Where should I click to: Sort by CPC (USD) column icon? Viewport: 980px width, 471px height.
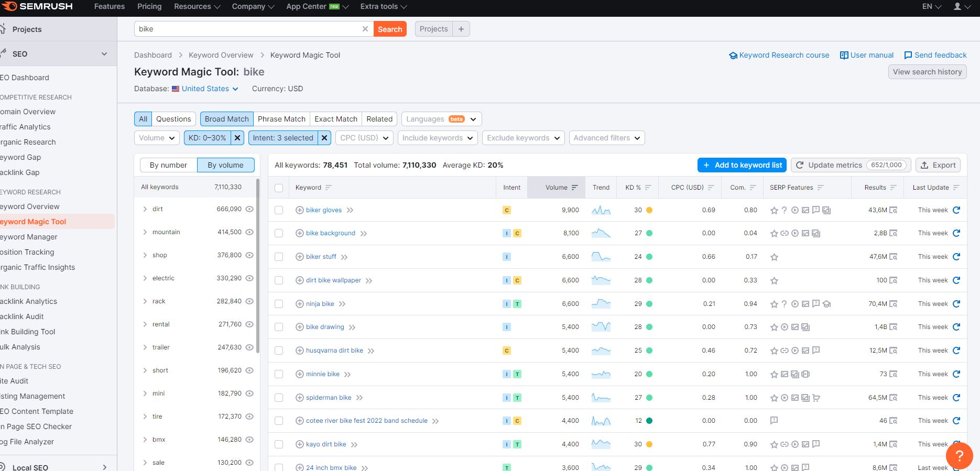click(711, 188)
